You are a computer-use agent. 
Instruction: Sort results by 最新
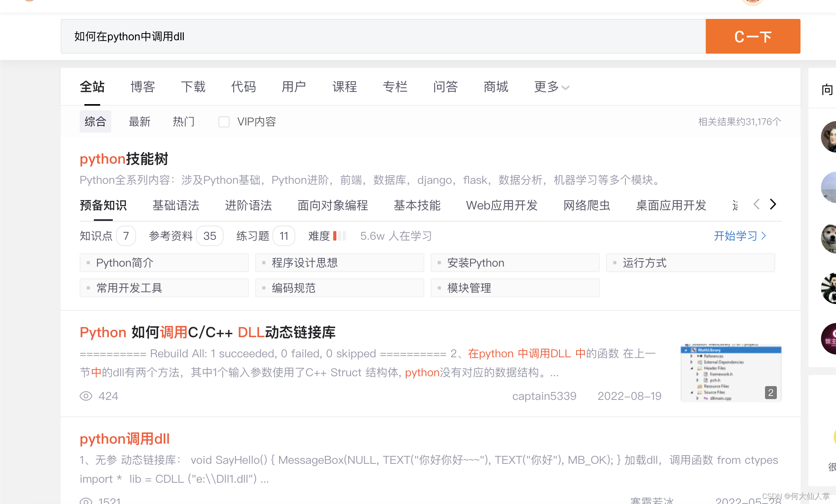point(140,121)
